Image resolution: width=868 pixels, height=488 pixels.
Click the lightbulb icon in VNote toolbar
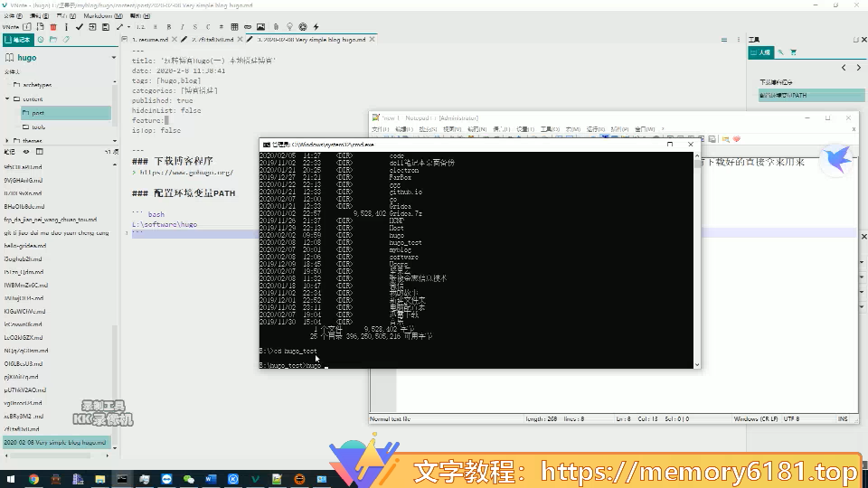coord(289,26)
